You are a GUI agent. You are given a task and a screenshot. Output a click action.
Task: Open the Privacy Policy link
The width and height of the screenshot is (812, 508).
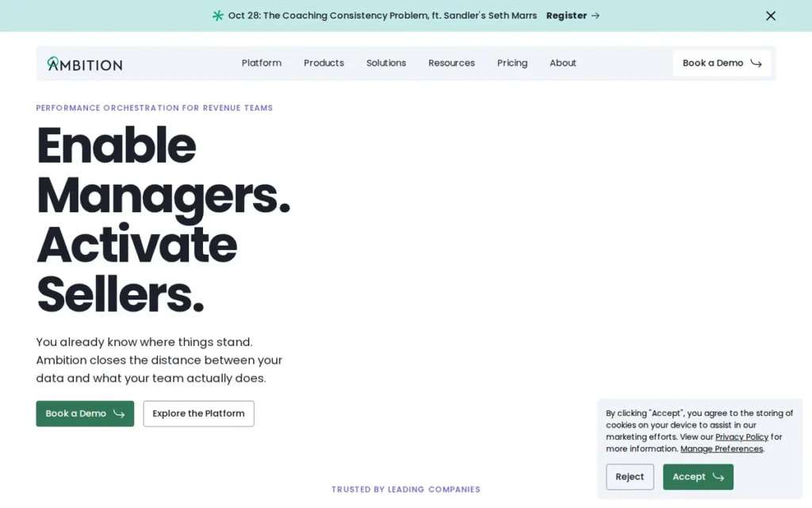tap(741, 437)
